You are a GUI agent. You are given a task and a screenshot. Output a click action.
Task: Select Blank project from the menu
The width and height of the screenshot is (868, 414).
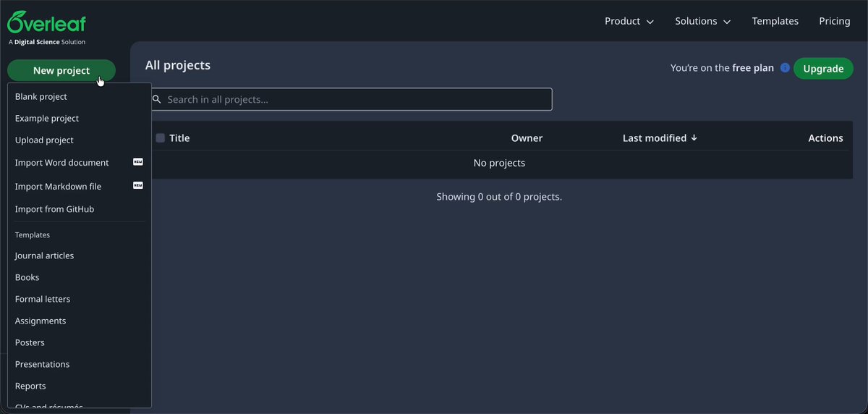pyautogui.click(x=41, y=96)
